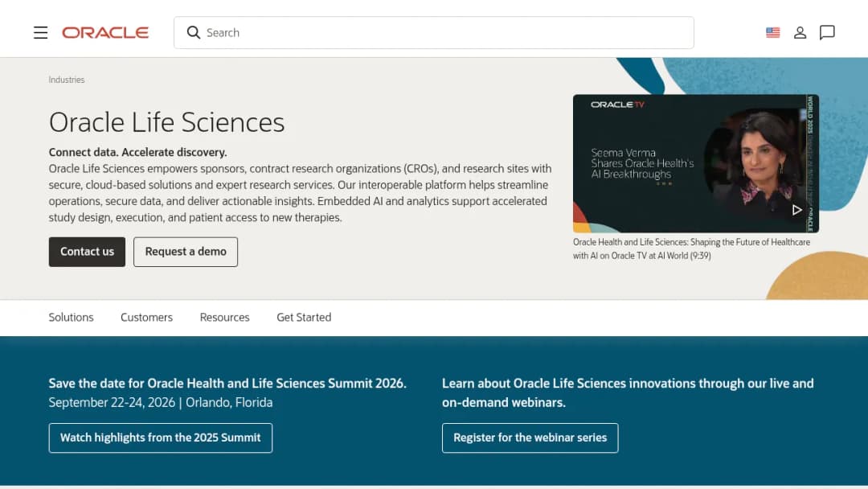Open the chat bubble icon
This screenshot has height=489, width=868.
tap(827, 33)
